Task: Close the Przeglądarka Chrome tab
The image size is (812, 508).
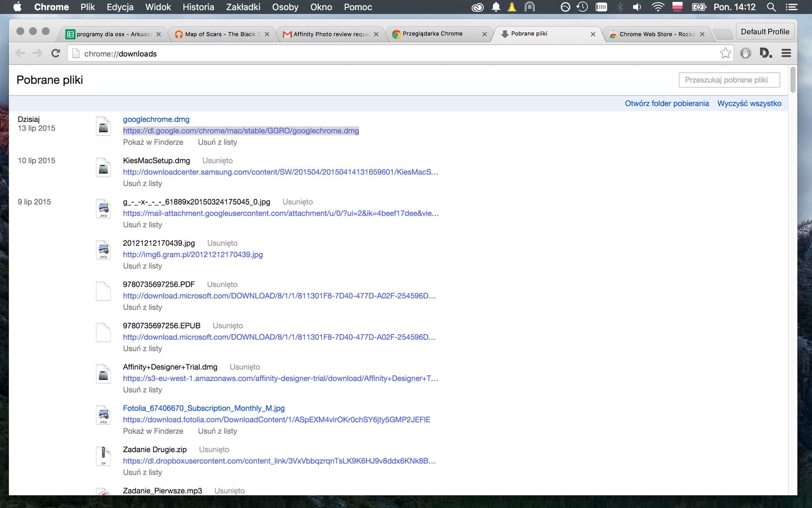Action: (484, 34)
